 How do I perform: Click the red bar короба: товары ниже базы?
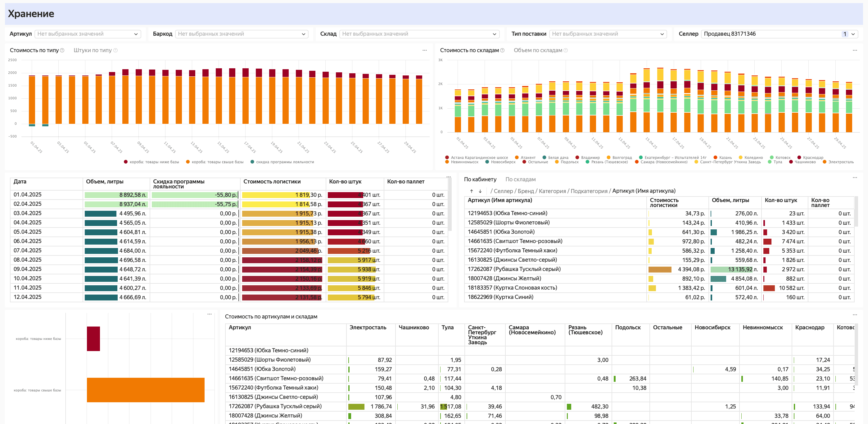click(93, 338)
